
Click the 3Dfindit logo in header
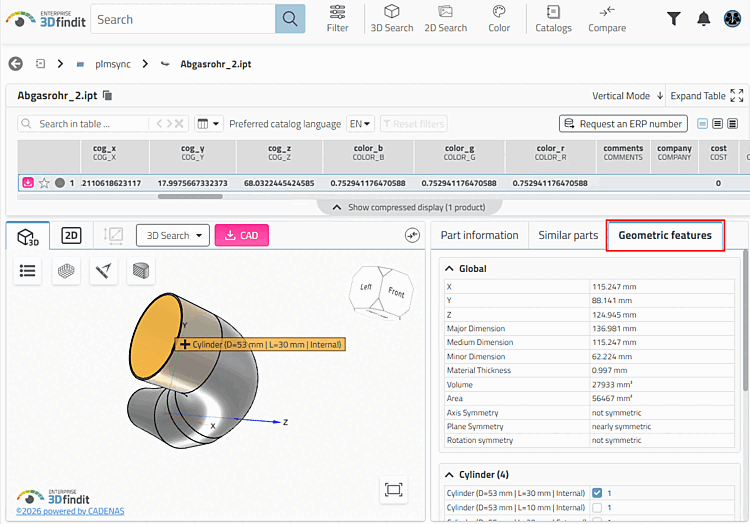(45, 19)
